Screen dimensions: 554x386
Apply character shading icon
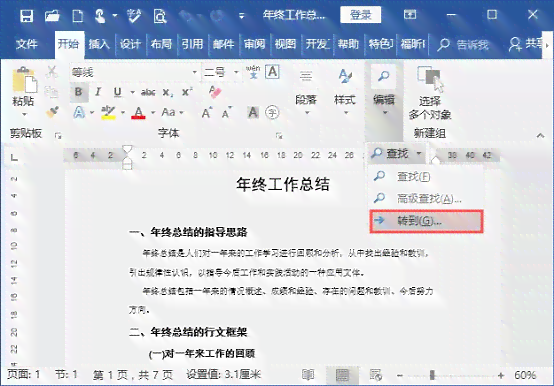tap(253, 113)
